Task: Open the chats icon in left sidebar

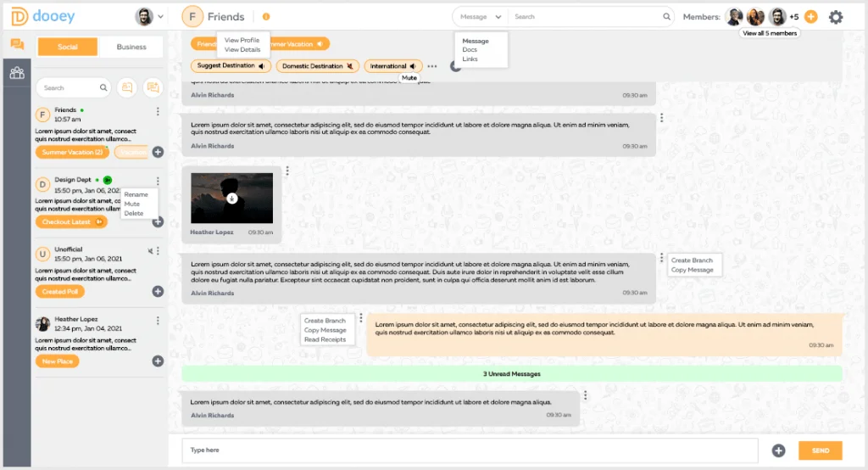Action: pyautogui.click(x=17, y=45)
